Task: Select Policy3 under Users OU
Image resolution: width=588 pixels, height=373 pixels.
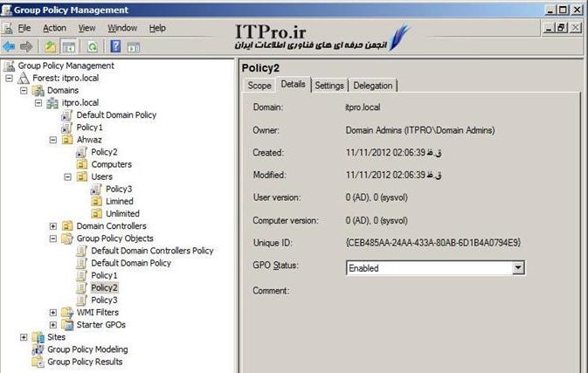Action: pyautogui.click(x=119, y=189)
